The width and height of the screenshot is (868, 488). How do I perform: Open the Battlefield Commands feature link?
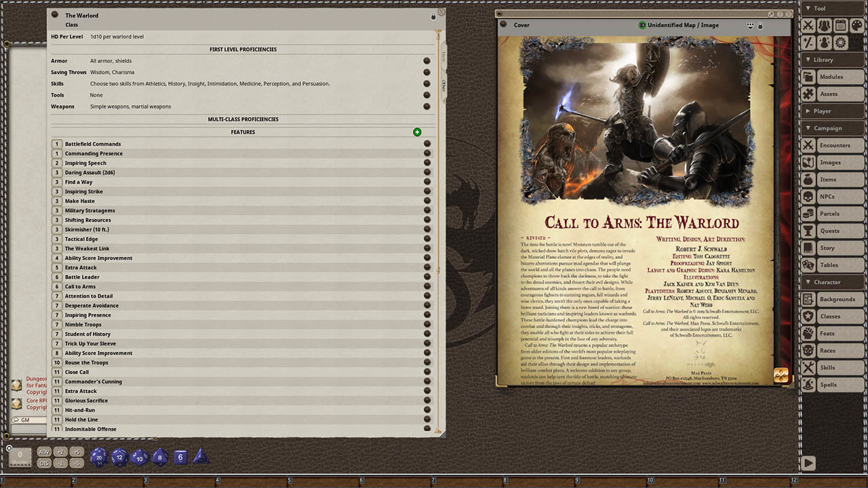(427, 144)
